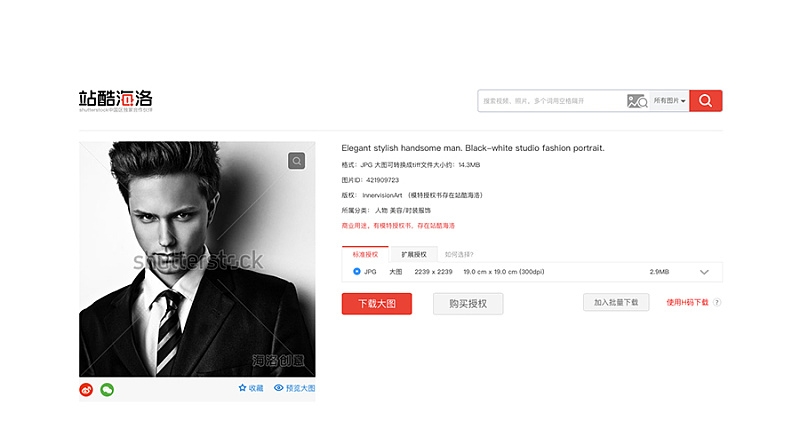Click the magnifier icon on the photo
The height and width of the screenshot is (437, 800).
coord(296,161)
